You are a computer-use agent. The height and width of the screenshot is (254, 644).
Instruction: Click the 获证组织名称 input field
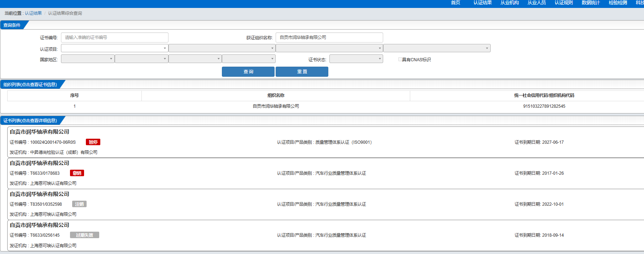point(329,37)
